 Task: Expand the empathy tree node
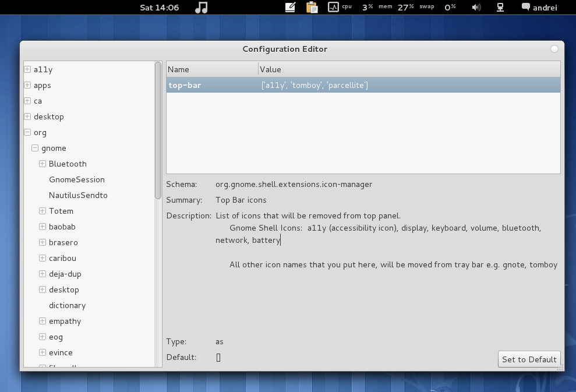point(42,321)
